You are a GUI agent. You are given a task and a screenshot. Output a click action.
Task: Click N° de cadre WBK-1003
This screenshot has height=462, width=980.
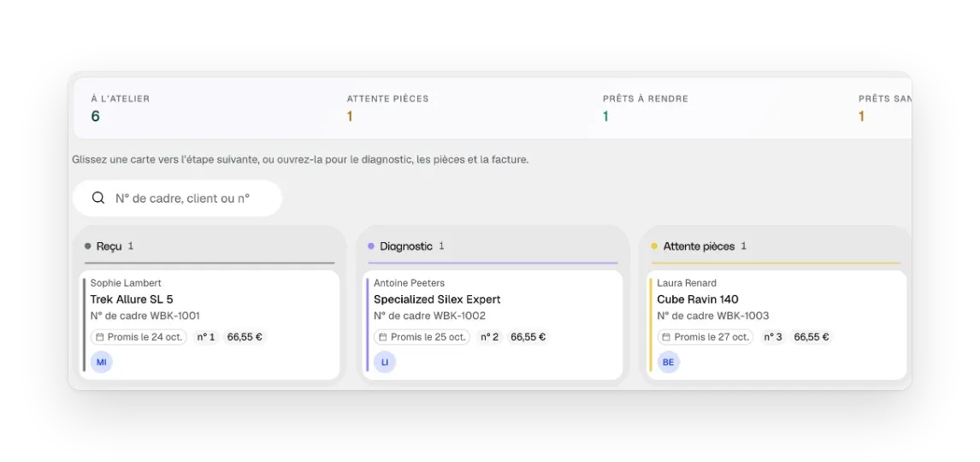(713, 316)
